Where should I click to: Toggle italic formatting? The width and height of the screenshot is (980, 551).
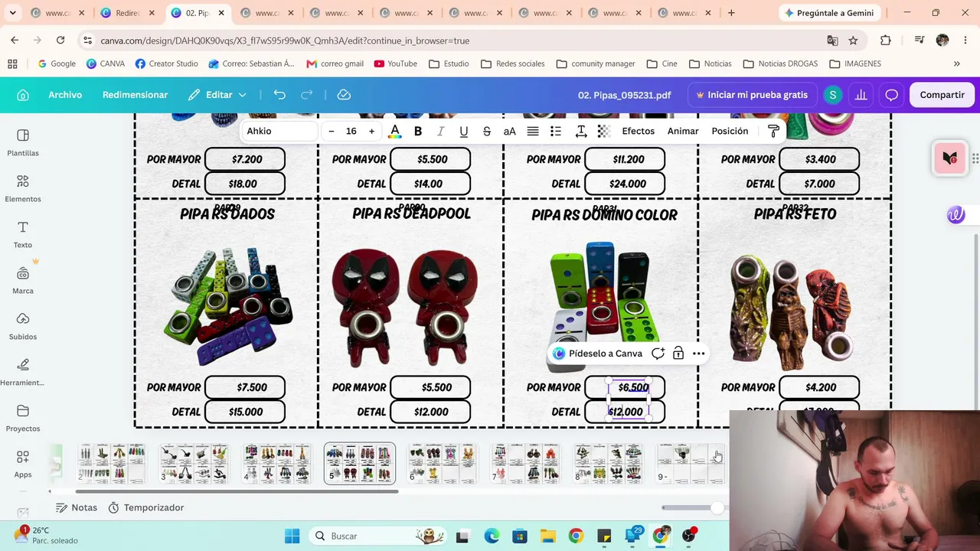440,132
